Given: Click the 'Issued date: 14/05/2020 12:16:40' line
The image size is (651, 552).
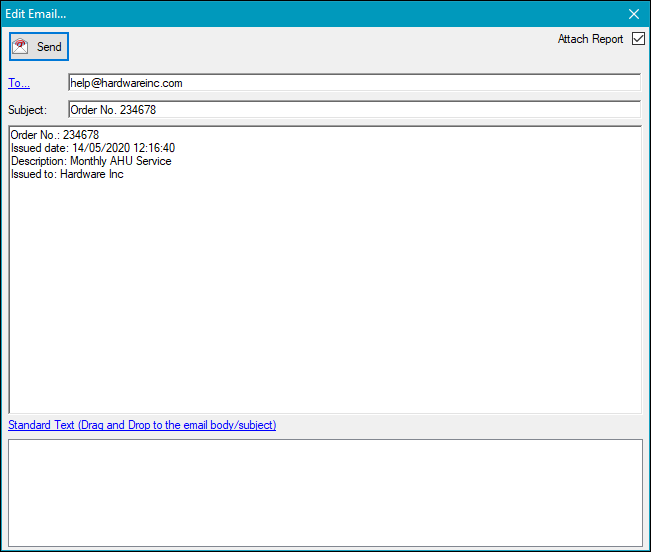Looking at the screenshot, I should (93, 148).
